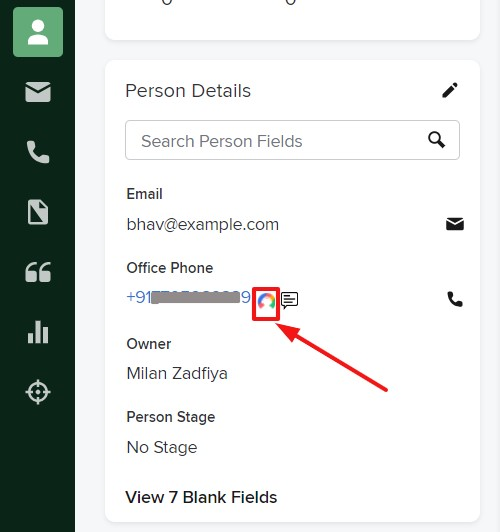
Task: Open the crosshair target sidebar icon
Action: 38,392
